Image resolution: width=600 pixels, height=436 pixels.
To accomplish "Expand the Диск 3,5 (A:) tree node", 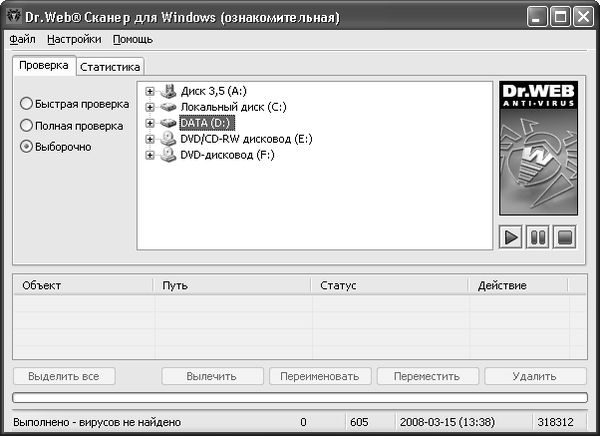I will (150, 92).
